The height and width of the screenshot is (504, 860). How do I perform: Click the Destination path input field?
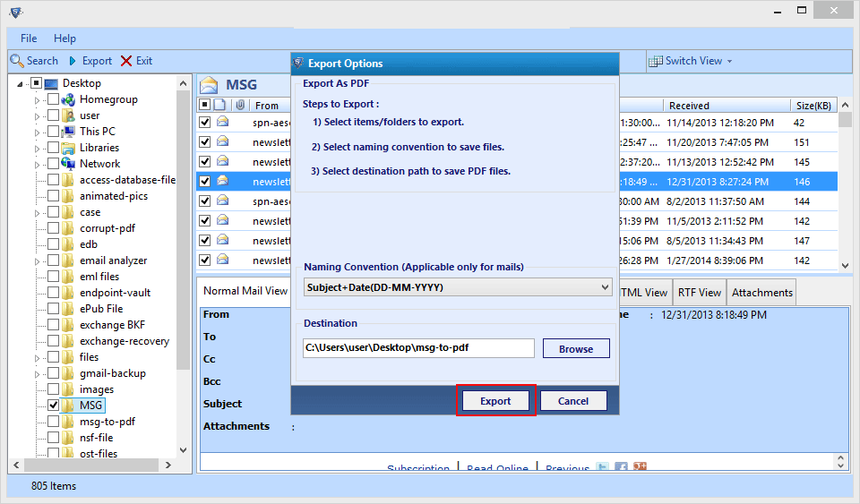[x=418, y=348]
